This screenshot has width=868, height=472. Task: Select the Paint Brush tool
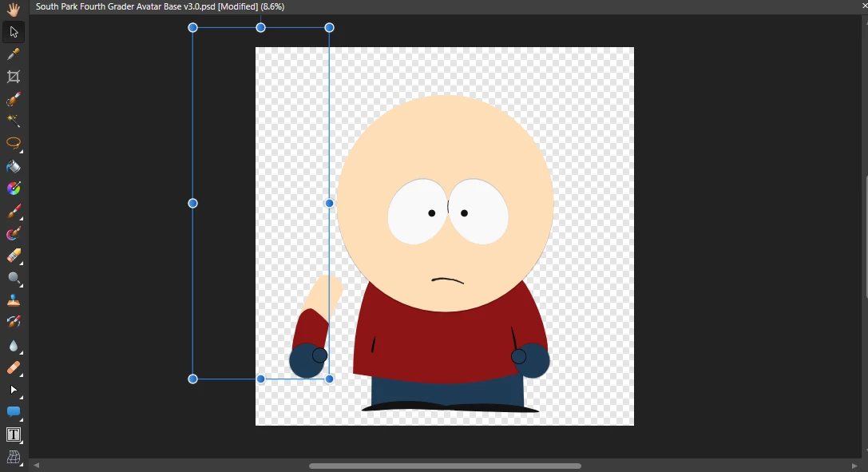tap(14, 211)
